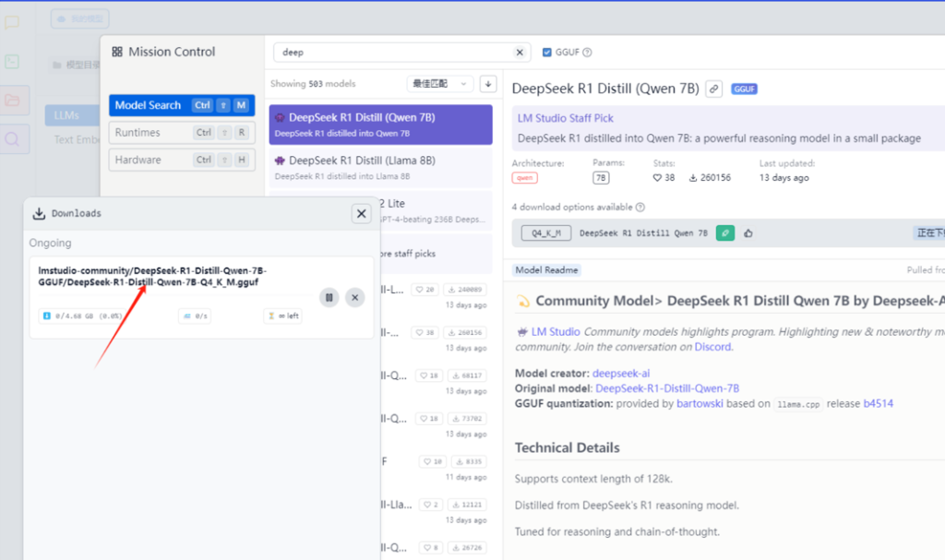Click the Technical Details heading
The width and height of the screenshot is (945, 560).
click(568, 447)
